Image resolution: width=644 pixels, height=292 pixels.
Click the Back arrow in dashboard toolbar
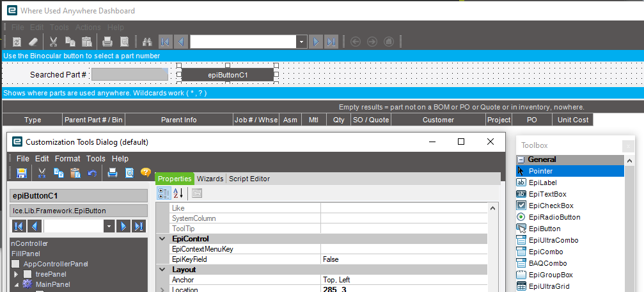pos(356,42)
